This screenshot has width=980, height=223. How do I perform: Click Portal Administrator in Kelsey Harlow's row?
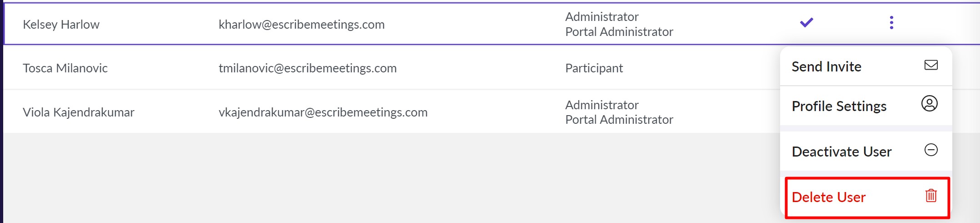tap(619, 32)
